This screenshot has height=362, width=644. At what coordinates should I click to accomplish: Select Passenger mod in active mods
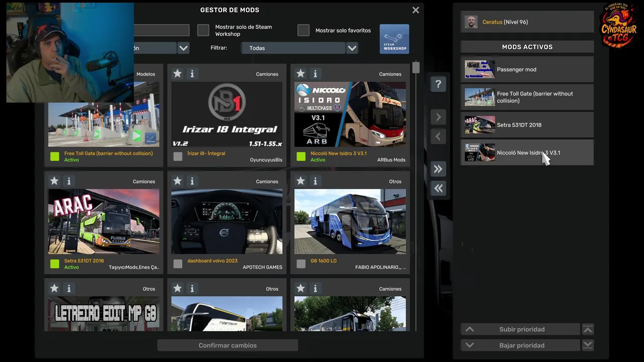tap(527, 69)
